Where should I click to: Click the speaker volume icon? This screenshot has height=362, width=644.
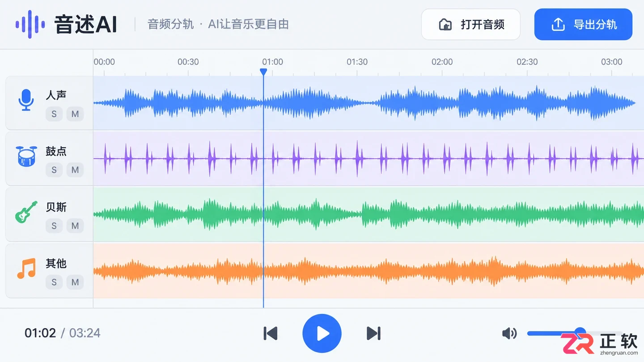pos(509,333)
